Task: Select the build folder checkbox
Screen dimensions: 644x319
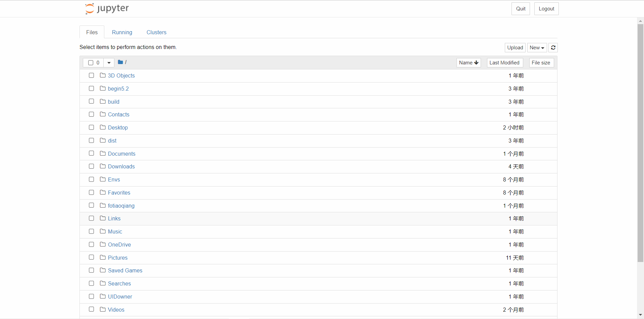Action: pyautogui.click(x=91, y=101)
